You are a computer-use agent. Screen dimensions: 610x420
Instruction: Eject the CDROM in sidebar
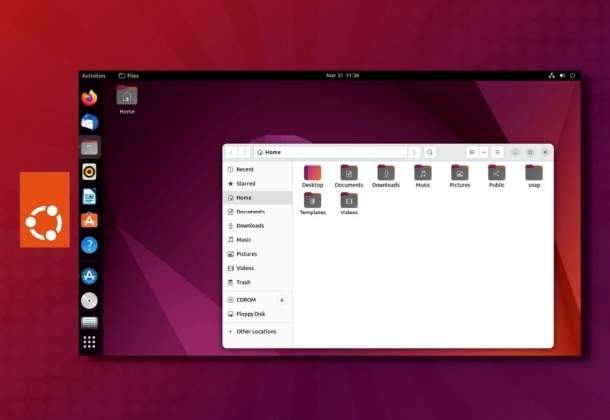(281, 300)
